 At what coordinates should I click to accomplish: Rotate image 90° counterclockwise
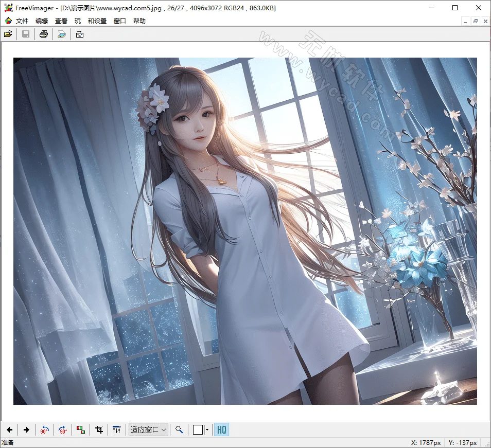[45, 429]
